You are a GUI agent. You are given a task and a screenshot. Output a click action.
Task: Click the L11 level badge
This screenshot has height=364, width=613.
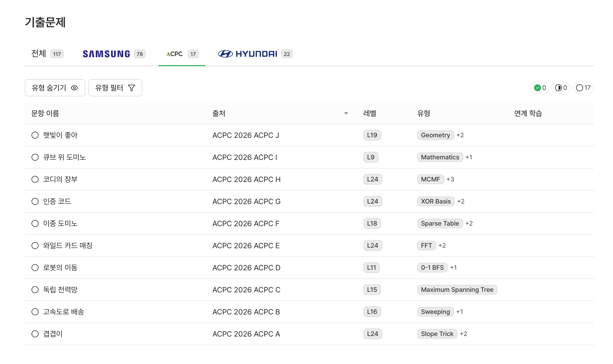coord(371,268)
